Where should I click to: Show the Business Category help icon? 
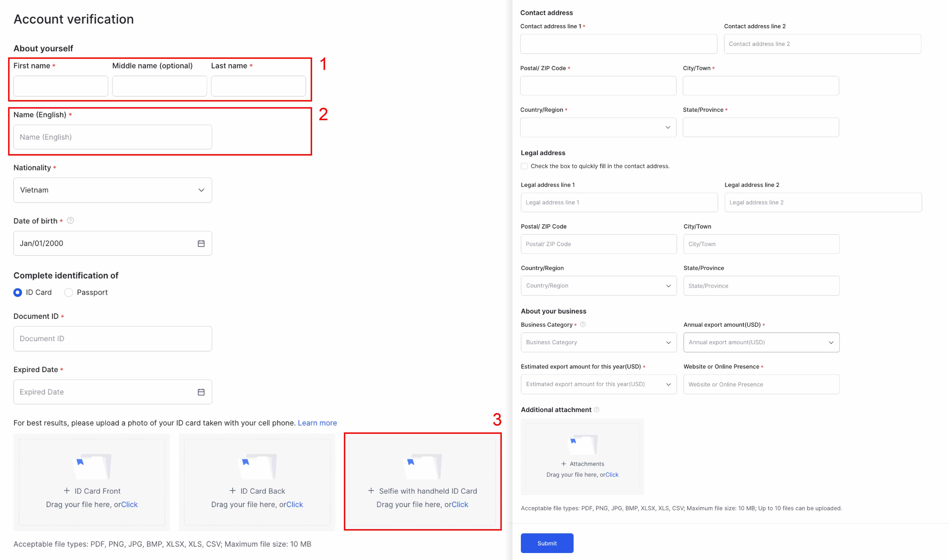583,324
